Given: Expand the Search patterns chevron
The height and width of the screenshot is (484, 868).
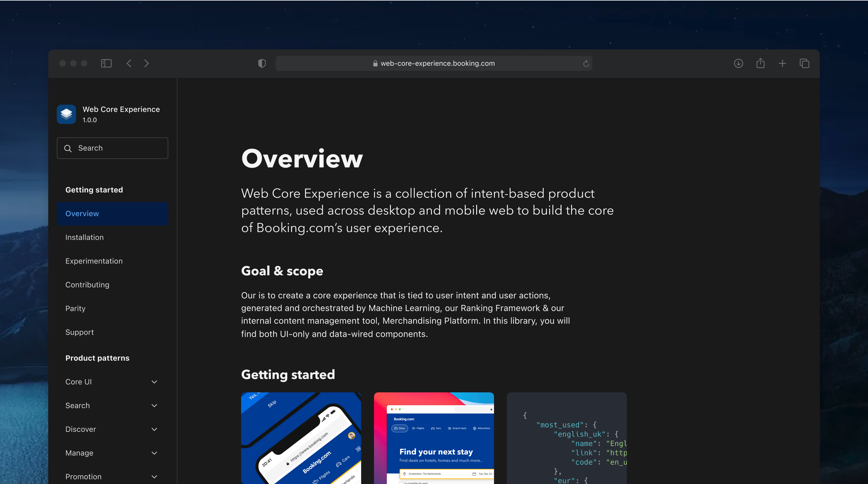Looking at the screenshot, I should [154, 406].
